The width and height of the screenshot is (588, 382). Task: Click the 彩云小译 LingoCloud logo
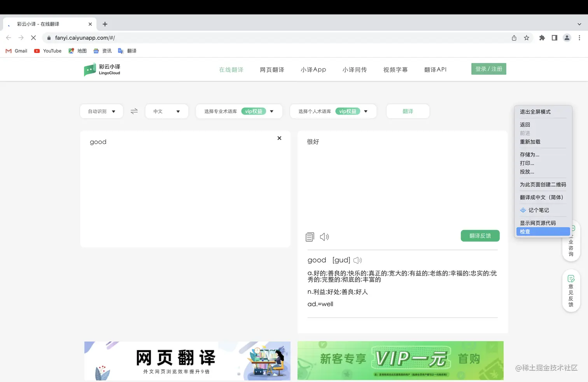click(x=102, y=69)
